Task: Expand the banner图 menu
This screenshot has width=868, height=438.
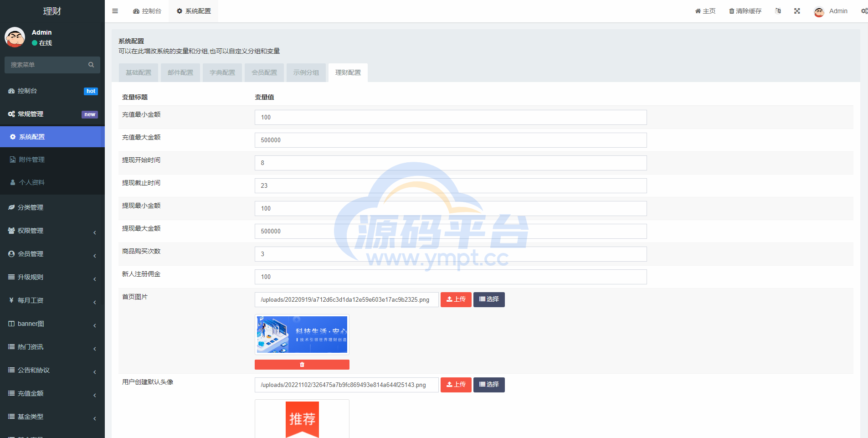Action: point(52,324)
